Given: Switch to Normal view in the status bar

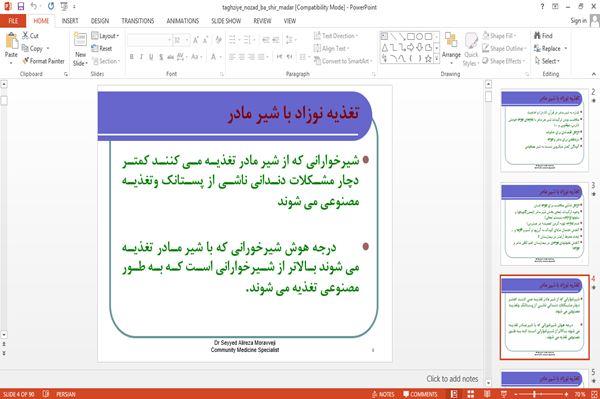Looking at the screenshot, I should 454,394.
